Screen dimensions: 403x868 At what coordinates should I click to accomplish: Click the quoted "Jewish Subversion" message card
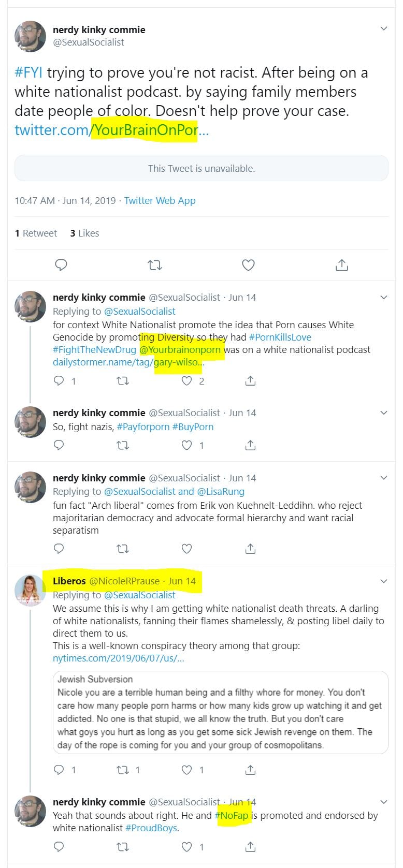[x=220, y=712]
